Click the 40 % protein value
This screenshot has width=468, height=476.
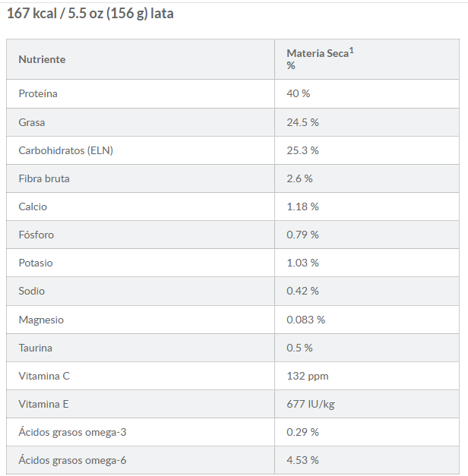298,93
